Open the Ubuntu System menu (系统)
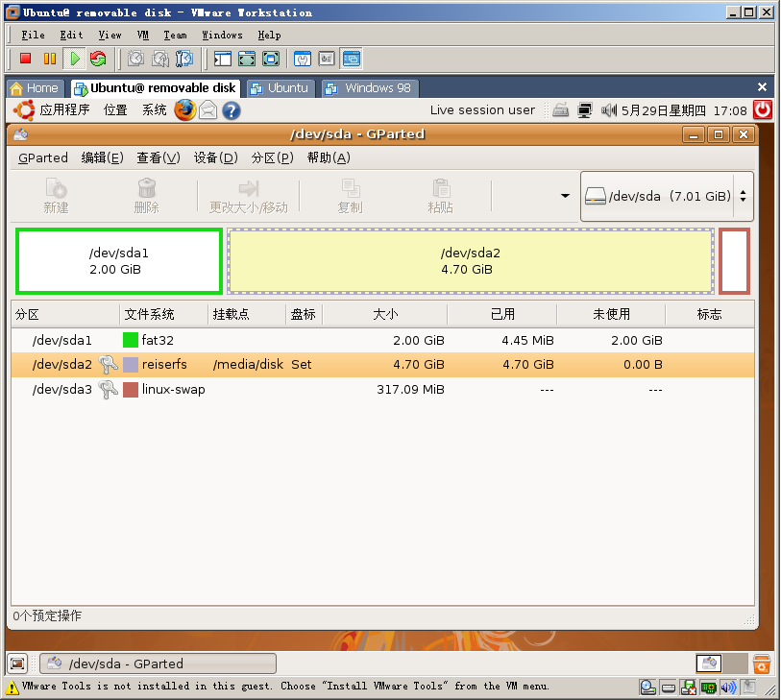 [154, 110]
